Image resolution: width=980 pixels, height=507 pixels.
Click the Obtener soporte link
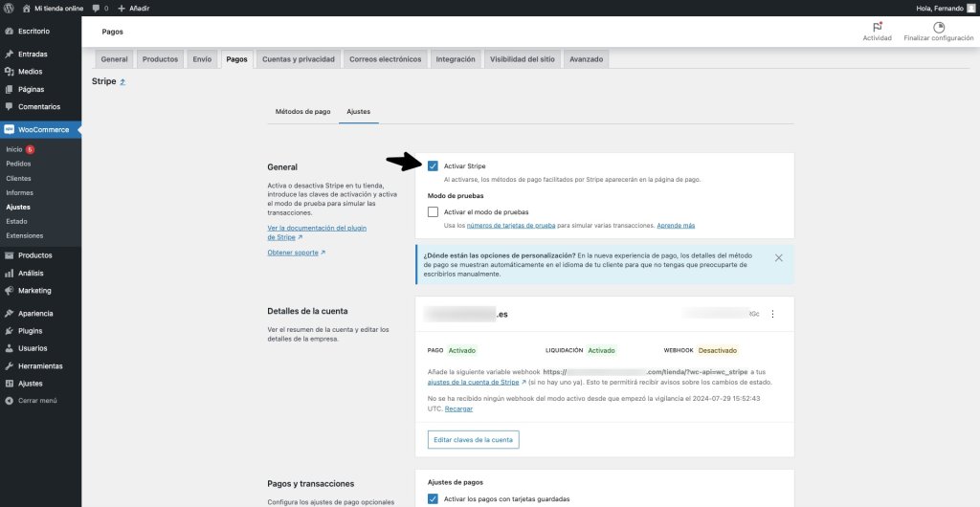pos(297,253)
